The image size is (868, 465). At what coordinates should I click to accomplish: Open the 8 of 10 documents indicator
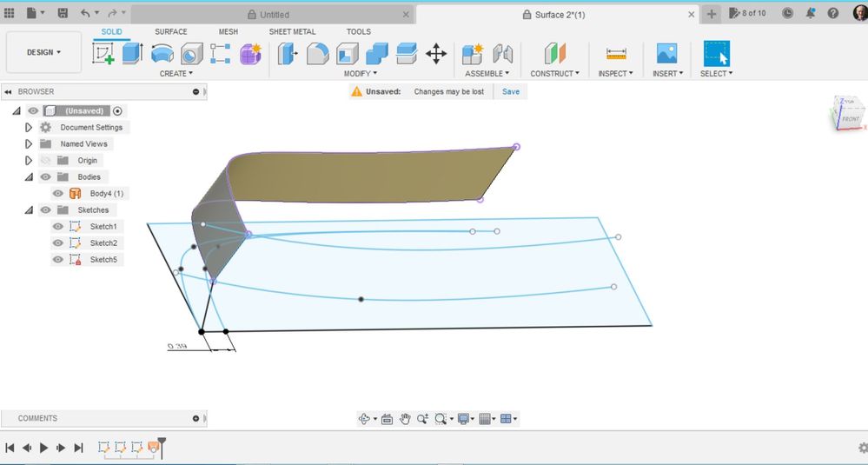point(747,13)
